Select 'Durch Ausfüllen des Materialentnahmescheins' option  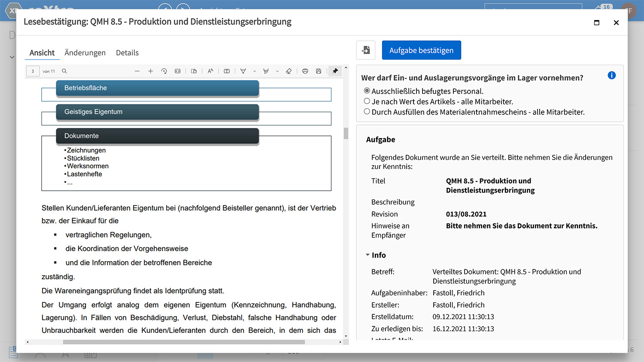367,112
